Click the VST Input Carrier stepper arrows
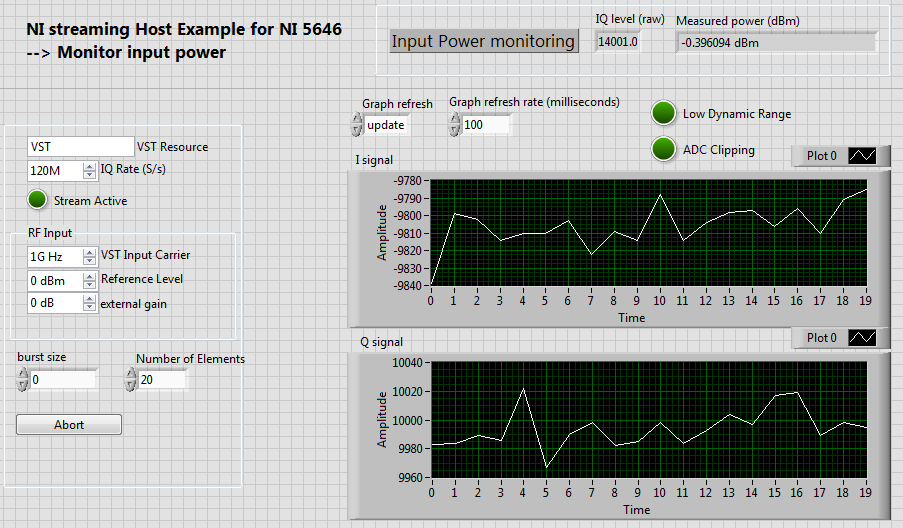The height and width of the screenshot is (528, 903). point(90,257)
